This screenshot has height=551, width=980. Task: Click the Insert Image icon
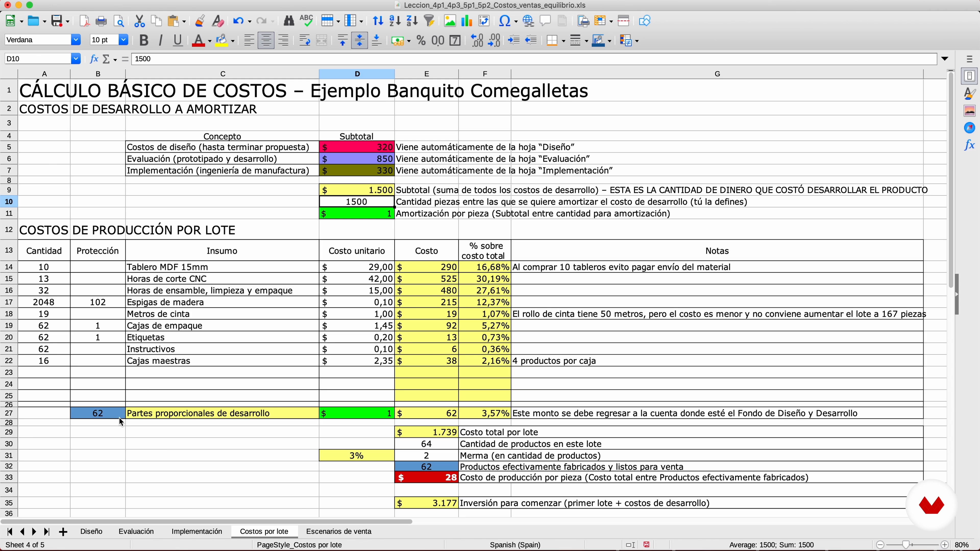tap(450, 21)
